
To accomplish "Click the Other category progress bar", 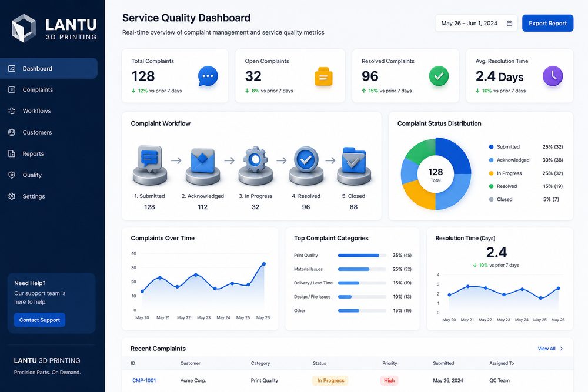I will click(362, 311).
